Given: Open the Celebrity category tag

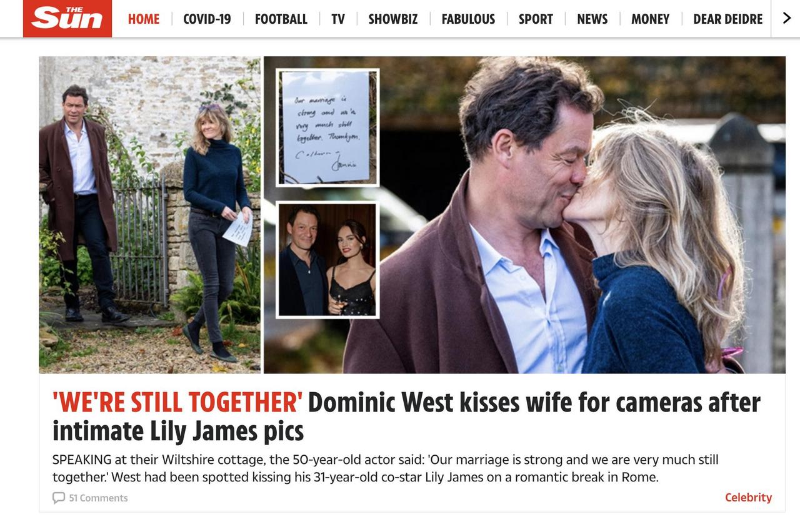Looking at the screenshot, I should [x=748, y=498].
